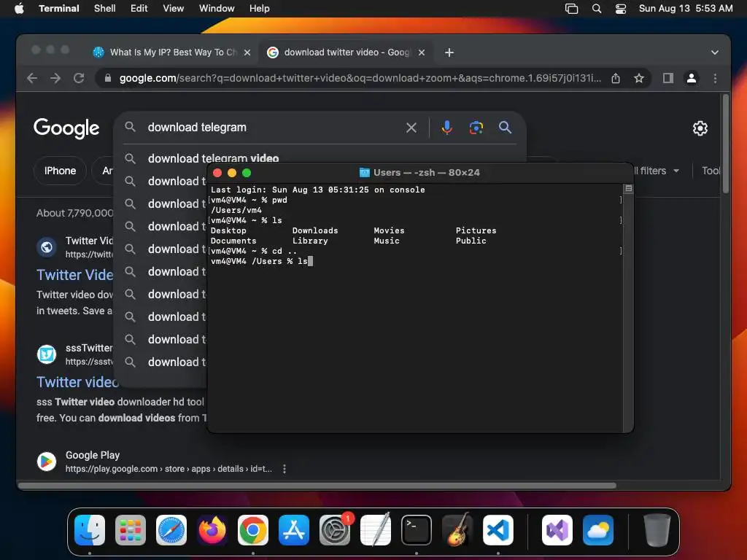Open Chrome profile menu

point(692,78)
